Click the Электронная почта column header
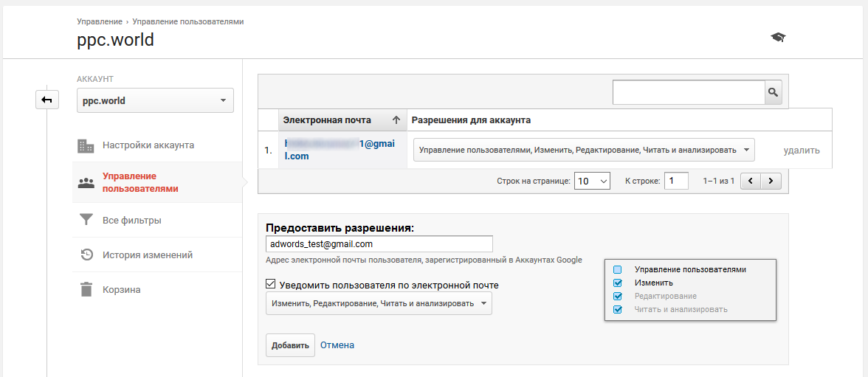This screenshot has width=868, height=377. [x=342, y=120]
